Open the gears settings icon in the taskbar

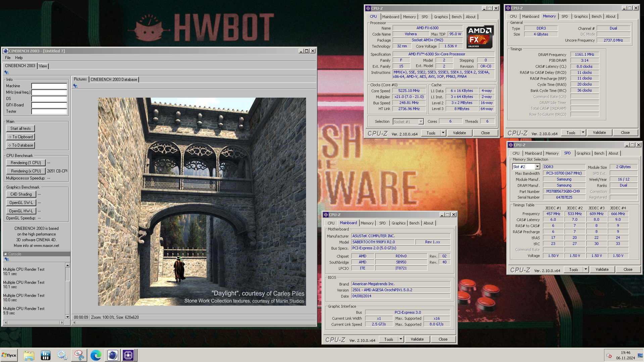[62, 355]
